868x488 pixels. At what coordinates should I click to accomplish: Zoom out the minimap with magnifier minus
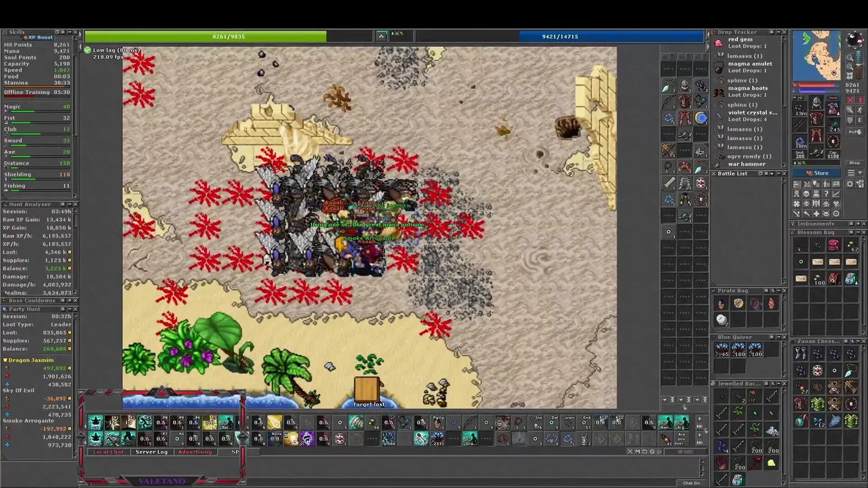point(850,58)
